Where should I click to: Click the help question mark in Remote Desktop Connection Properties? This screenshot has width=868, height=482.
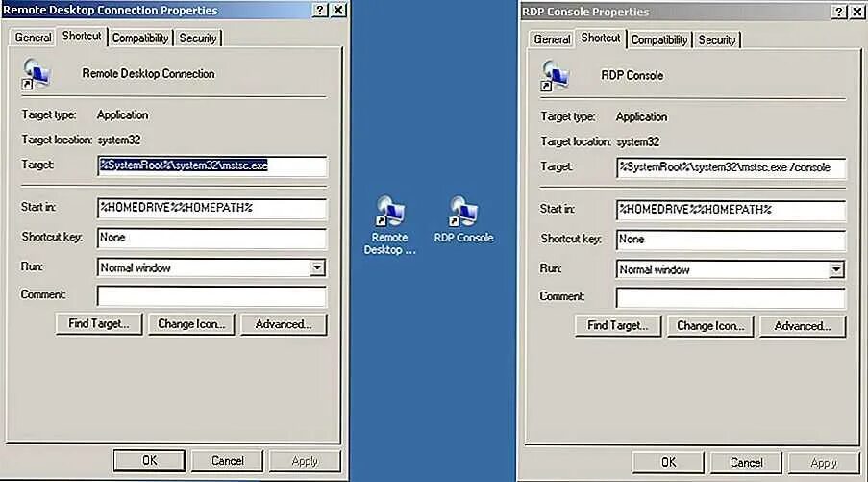point(319,10)
